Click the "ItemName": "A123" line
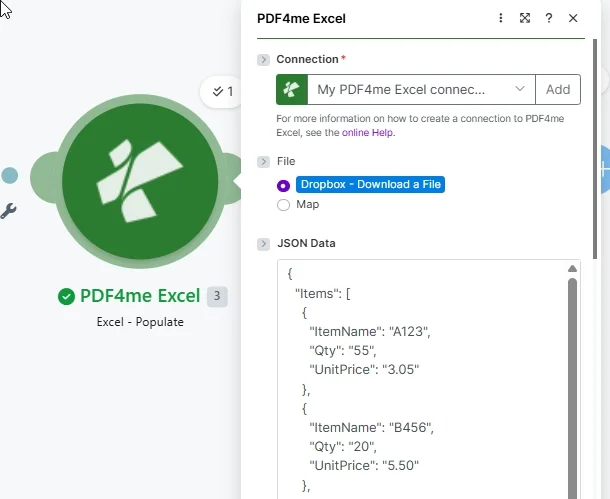Viewport: 610px width, 499px height. click(370, 331)
